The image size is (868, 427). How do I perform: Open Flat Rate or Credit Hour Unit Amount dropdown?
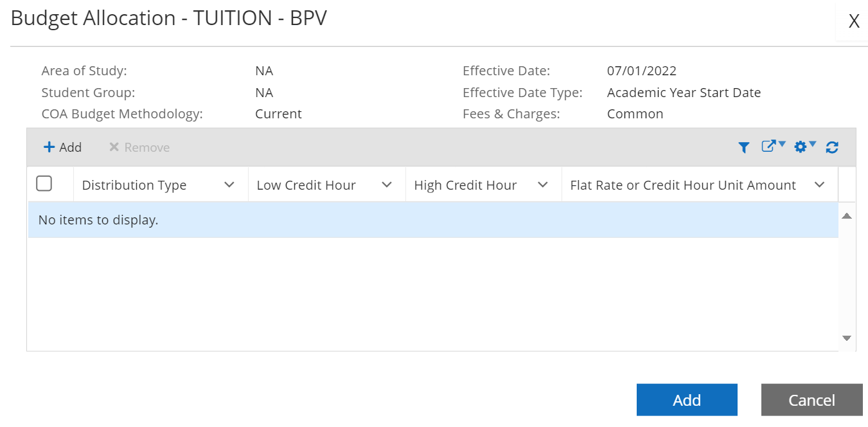pyautogui.click(x=819, y=185)
